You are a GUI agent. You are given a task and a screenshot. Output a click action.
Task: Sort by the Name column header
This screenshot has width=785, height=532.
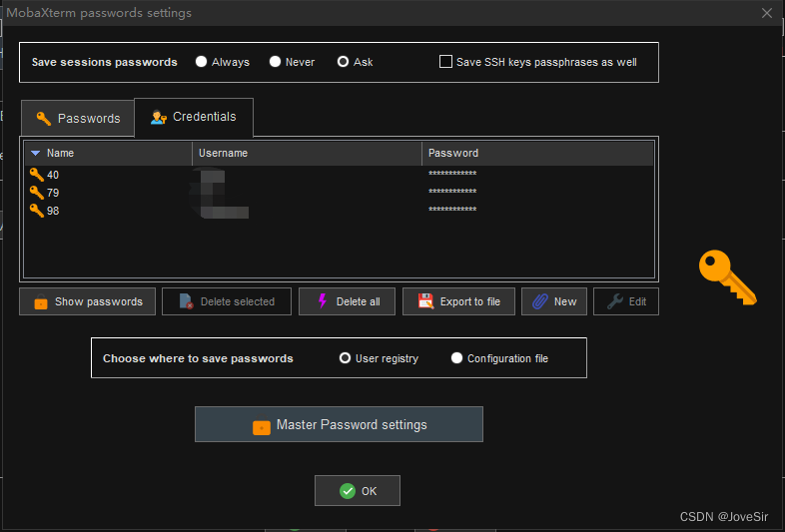tap(108, 153)
